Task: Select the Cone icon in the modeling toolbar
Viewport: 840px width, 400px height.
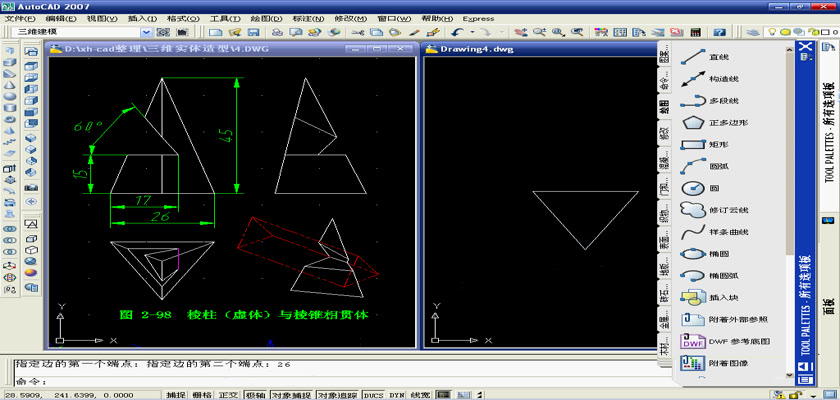Action: click(10, 85)
